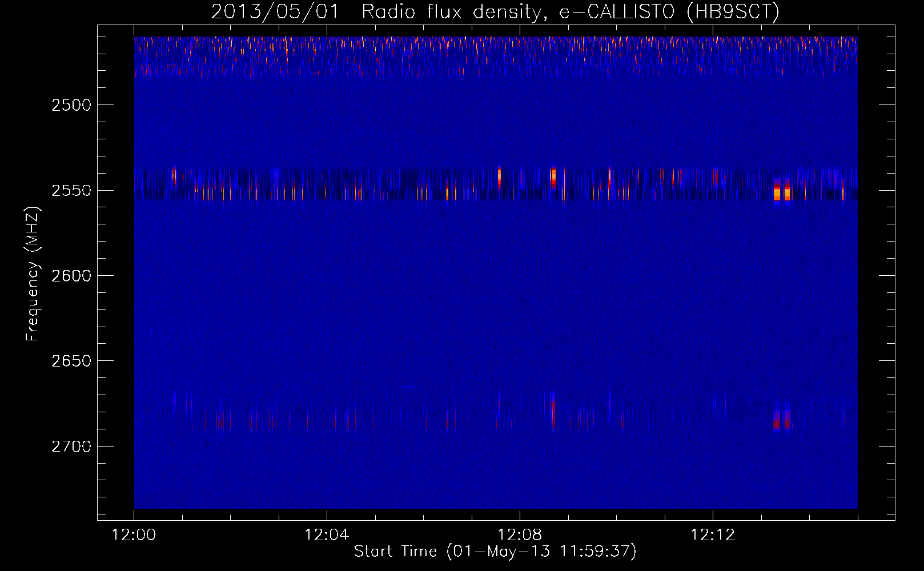Click the 12:04 time tick label
Image resolution: width=924 pixels, height=571 pixels.
click(x=327, y=535)
